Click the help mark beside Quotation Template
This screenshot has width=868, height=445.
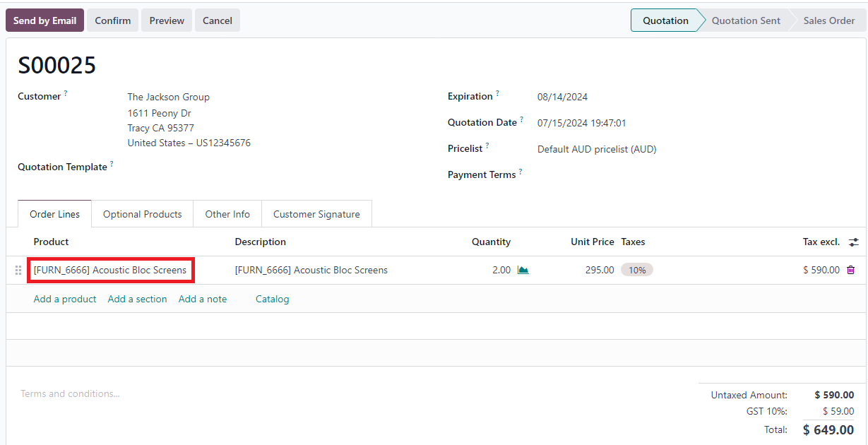[112, 164]
